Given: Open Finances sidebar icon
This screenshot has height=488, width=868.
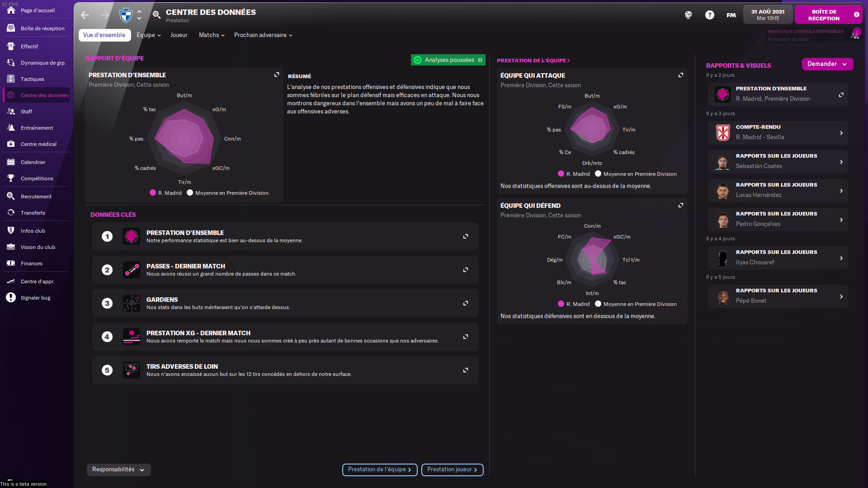Looking at the screenshot, I should (x=11, y=263).
